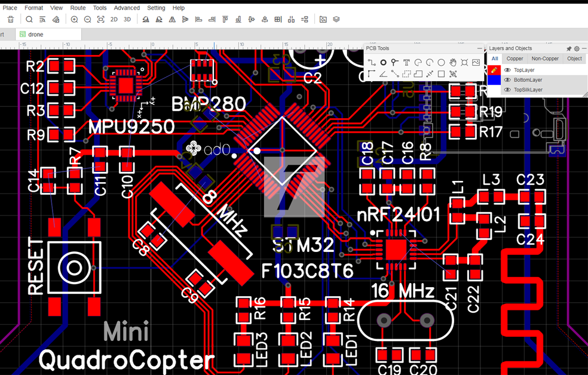The image size is (588, 375).
Task: Open the Format menu
Action: point(33,8)
